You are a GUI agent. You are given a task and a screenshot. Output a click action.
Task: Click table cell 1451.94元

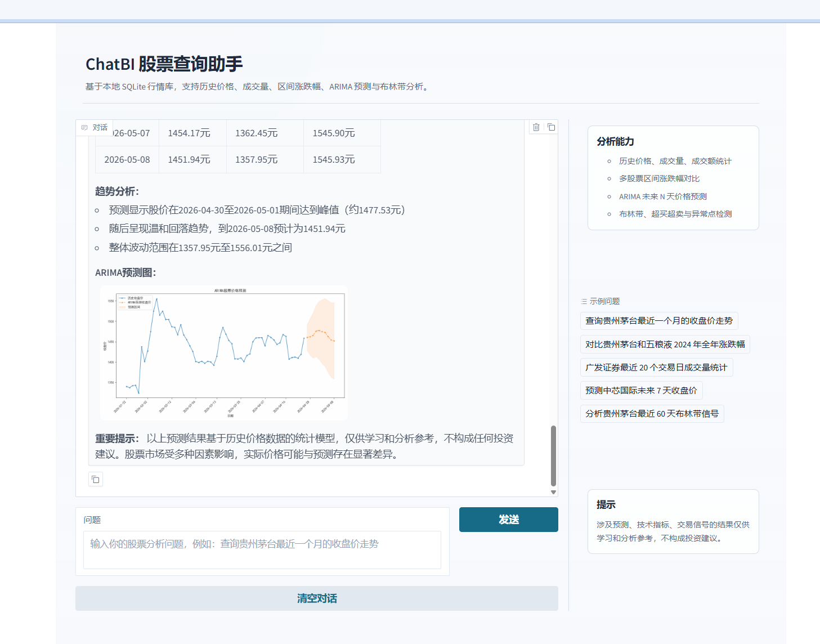click(x=192, y=160)
